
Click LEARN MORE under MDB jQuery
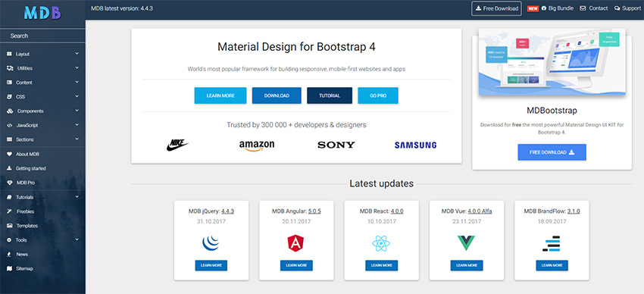(x=211, y=266)
